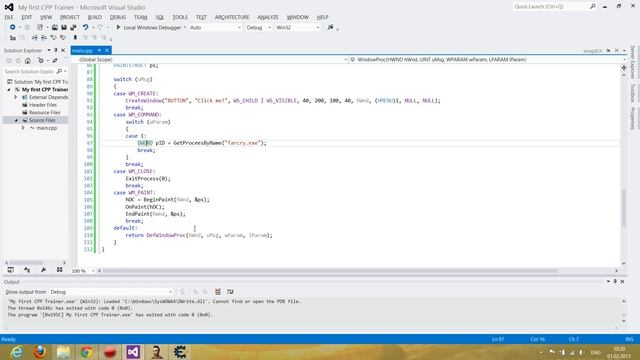Screen dimensions: 640x360
Task: Select Resource Files folder in tree
Action: pos(44,113)
